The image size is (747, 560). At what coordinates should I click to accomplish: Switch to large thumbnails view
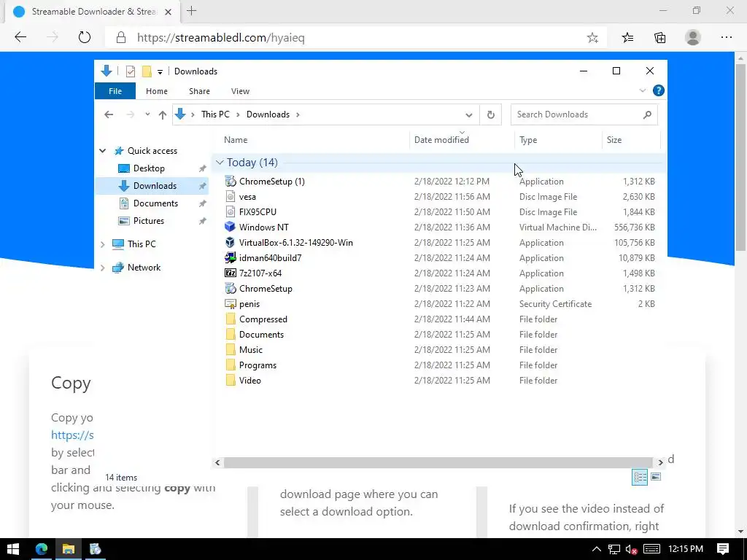(656, 477)
